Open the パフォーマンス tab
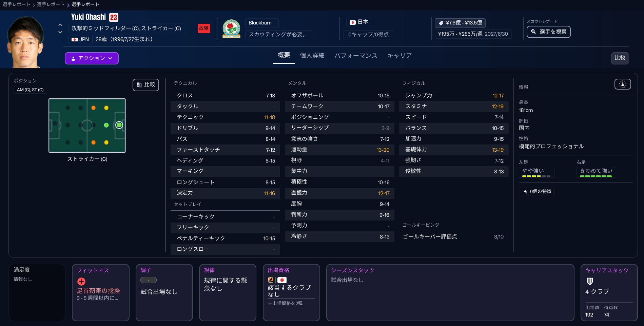Screen dimensions: 644x326 (356, 56)
